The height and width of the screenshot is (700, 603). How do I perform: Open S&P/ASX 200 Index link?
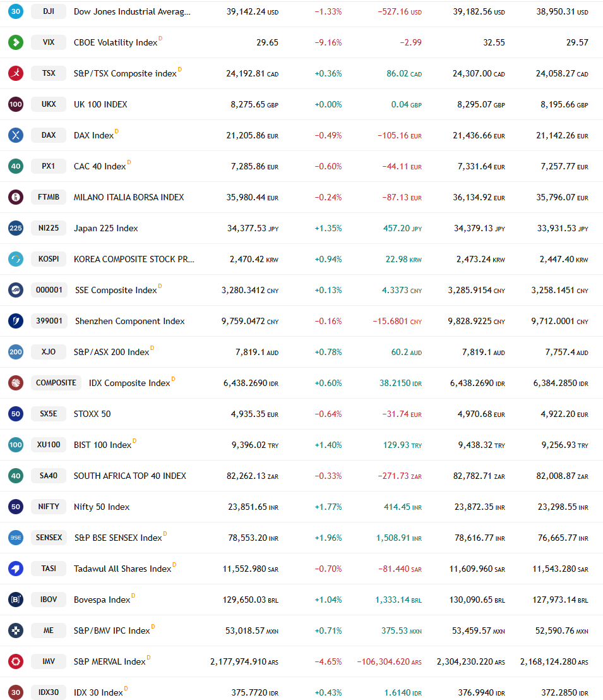click(x=112, y=352)
